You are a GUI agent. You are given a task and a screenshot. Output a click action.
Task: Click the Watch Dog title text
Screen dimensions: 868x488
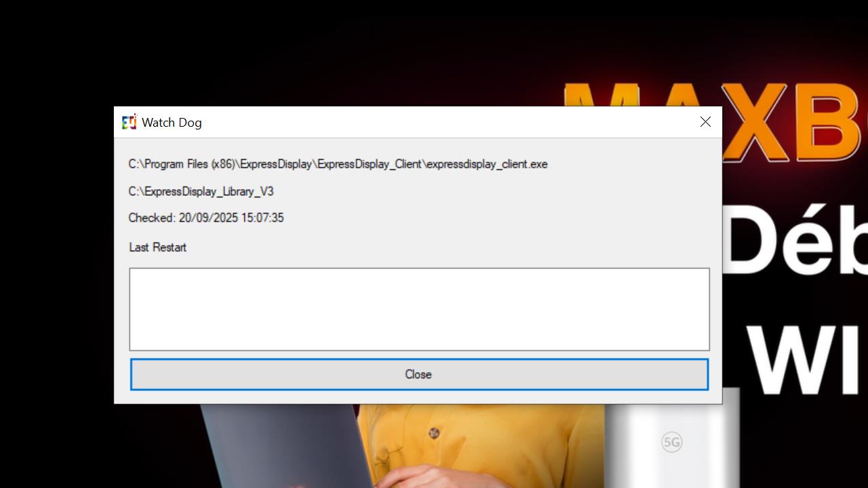coord(172,123)
